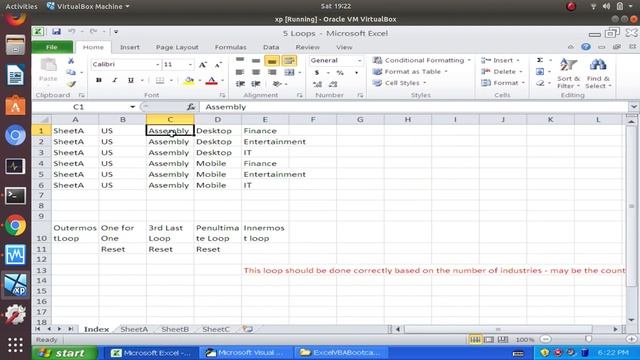Viewport: 640px width, 360px height.
Task: Align cell text to the left
Action: [240, 72]
